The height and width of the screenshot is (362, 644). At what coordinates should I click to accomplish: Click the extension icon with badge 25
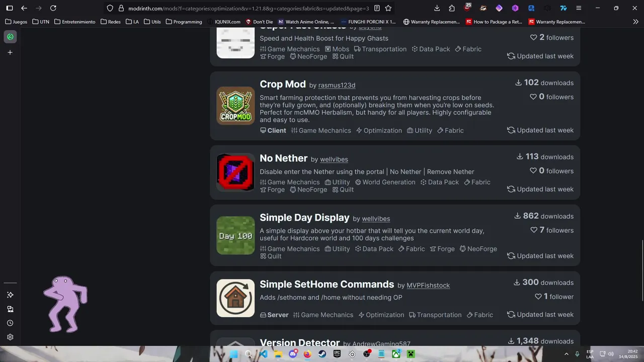pyautogui.click(x=467, y=8)
